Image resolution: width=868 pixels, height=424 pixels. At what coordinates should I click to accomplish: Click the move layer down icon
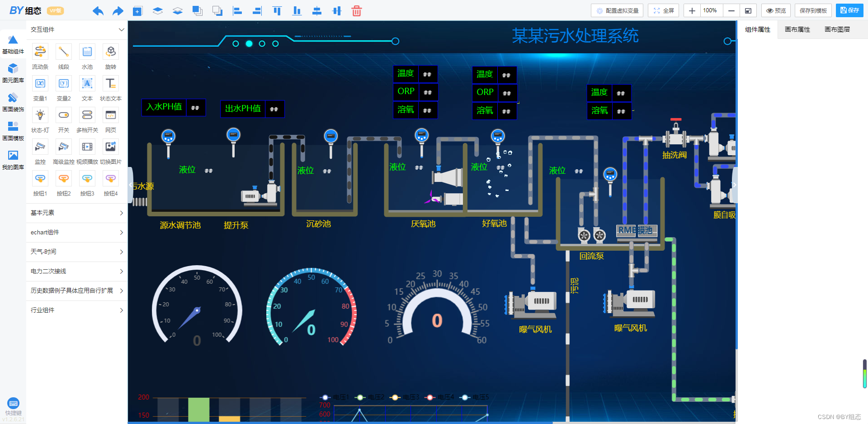click(x=178, y=11)
